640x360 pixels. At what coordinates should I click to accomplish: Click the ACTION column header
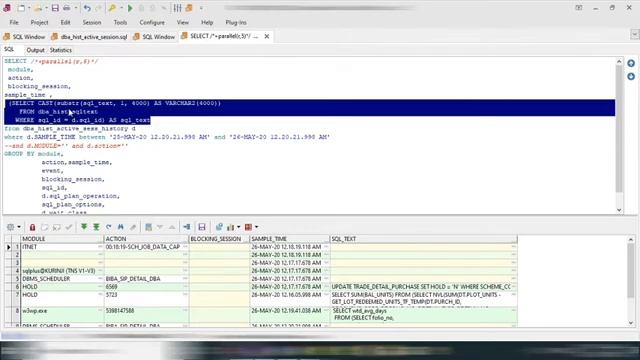pyautogui.click(x=146, y=239)
